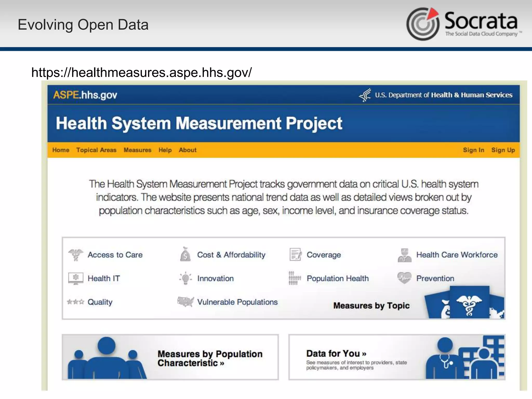Viewport: 532px width, 399px height.
Task: Click the US map Vulnerable Populations icon
Action: 185,302
